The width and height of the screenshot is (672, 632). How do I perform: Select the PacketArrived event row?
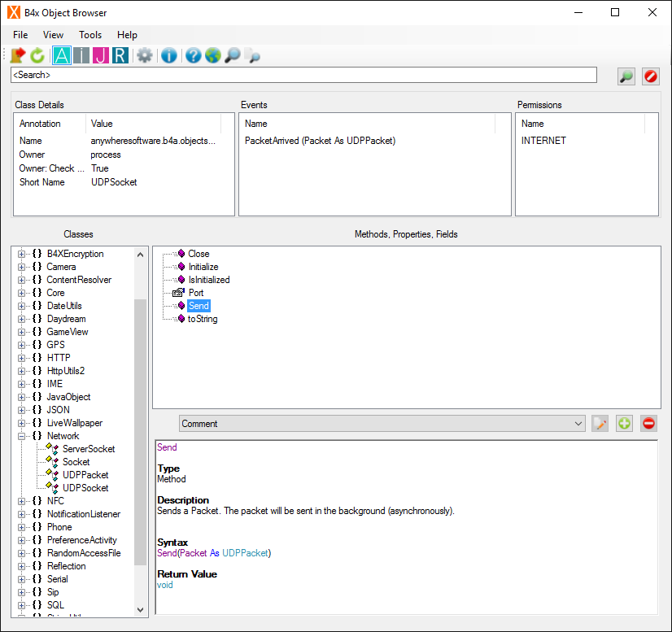tap(321, 141)
